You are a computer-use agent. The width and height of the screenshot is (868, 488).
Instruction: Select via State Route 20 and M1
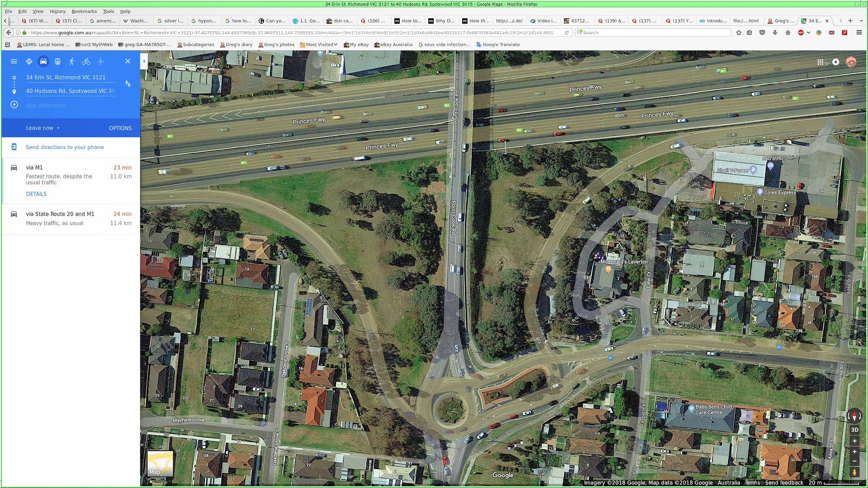pos(71,219)
